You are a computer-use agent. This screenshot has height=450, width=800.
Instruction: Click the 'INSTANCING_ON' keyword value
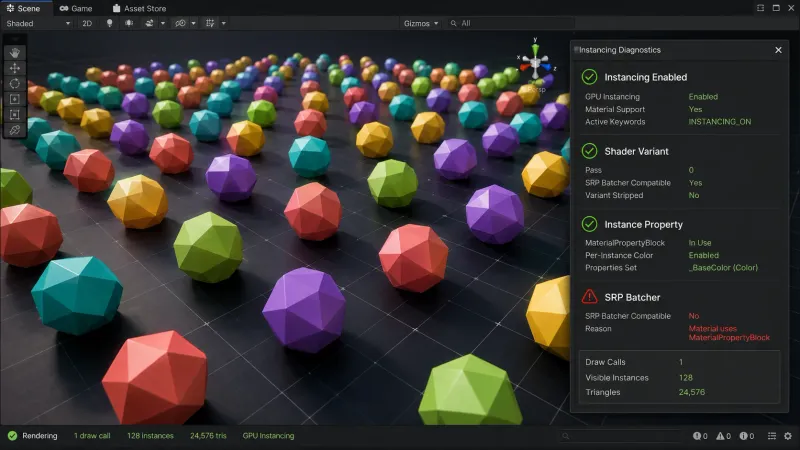[x=719, y=121]
